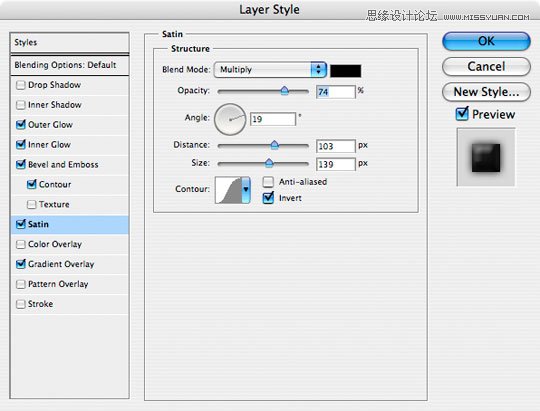Screen dimensions: 540x411
Task: Click the Cancel button
Action: click(x=486, y=66)
